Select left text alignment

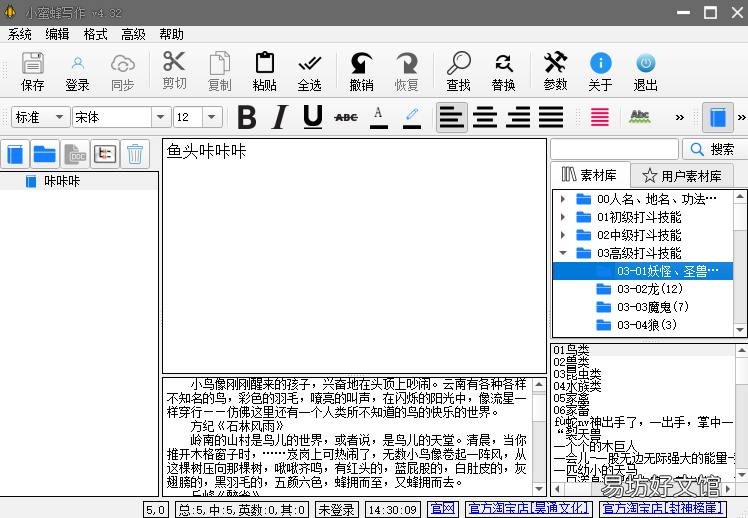tap(451, 117)
